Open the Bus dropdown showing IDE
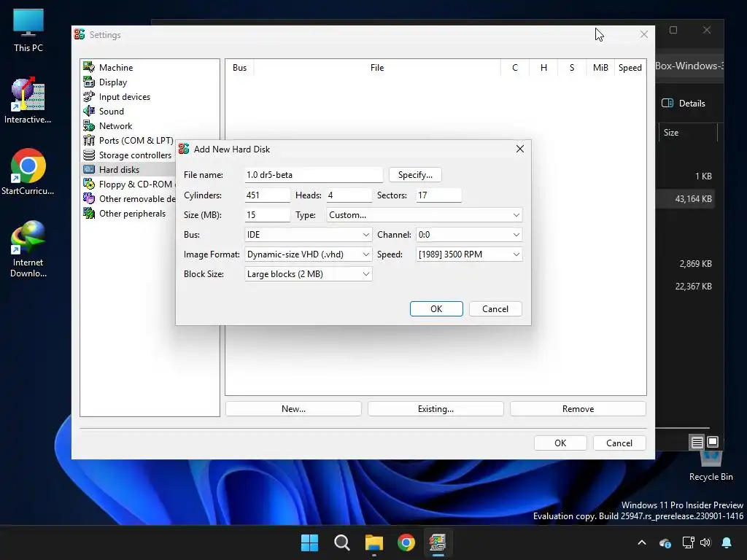 tap(309, 235)
